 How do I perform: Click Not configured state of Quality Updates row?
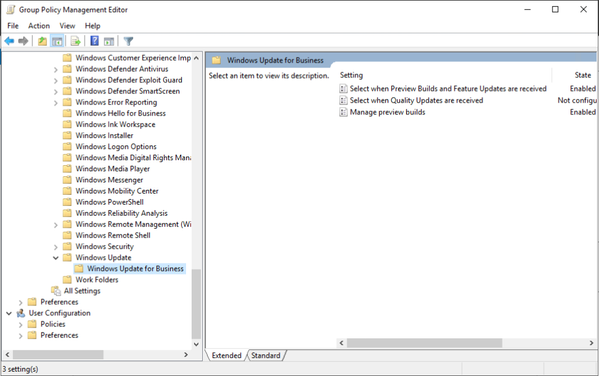coord(577,100)
